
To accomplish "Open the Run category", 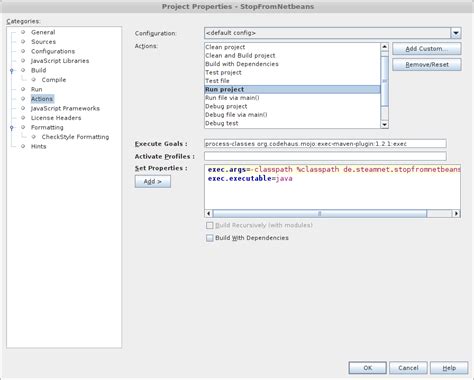I will point(37,89).
